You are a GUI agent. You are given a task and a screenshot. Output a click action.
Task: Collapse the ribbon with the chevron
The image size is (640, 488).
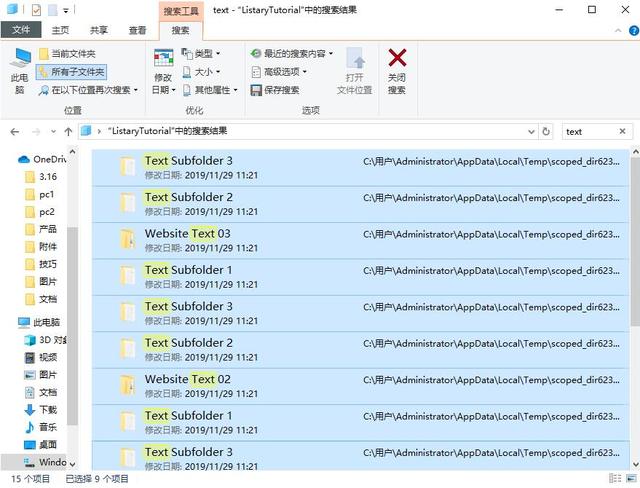(x=618, y=31)
